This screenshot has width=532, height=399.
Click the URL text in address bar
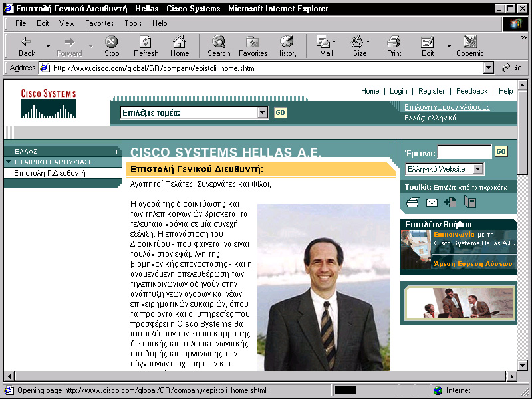click(154, 68)
